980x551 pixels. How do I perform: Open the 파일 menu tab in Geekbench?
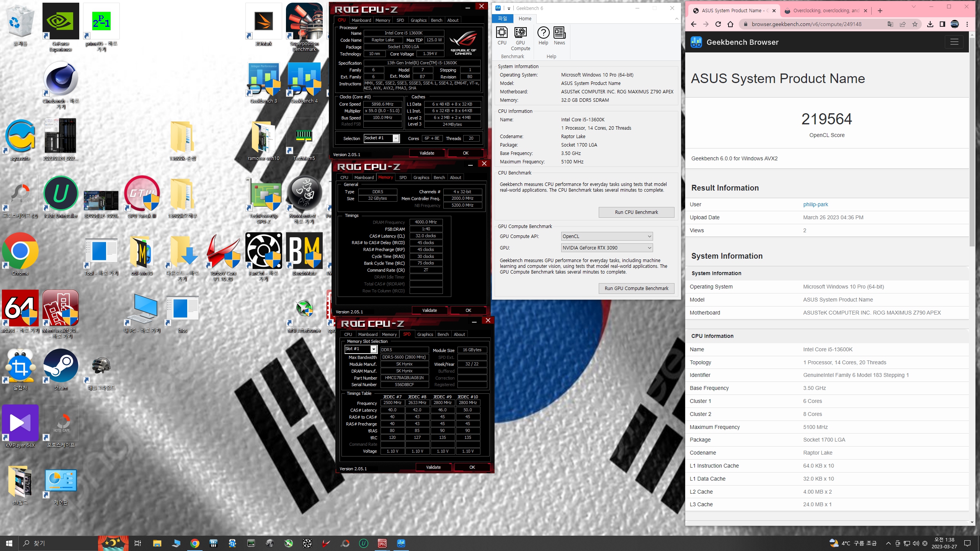[x=503, y=19]
